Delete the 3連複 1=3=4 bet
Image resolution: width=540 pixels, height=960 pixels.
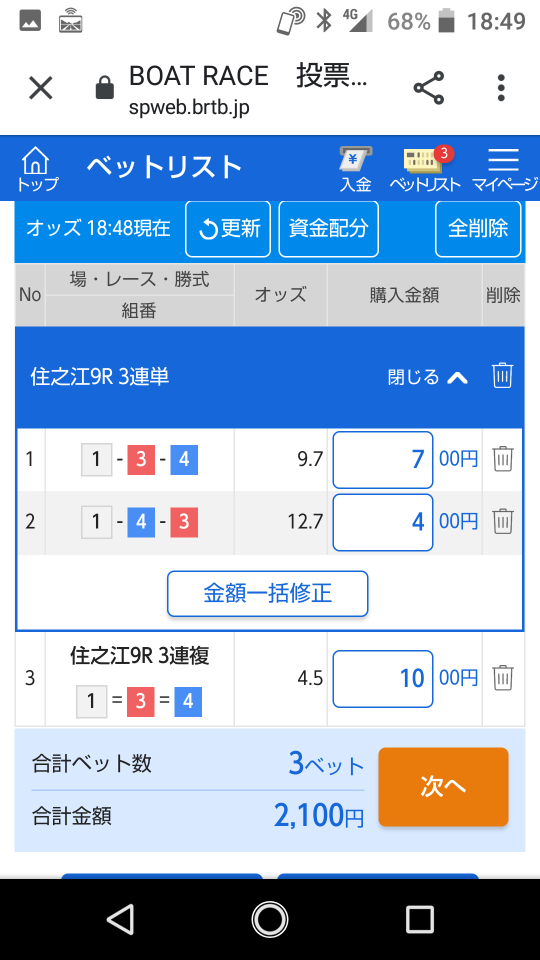click(503, 677)
